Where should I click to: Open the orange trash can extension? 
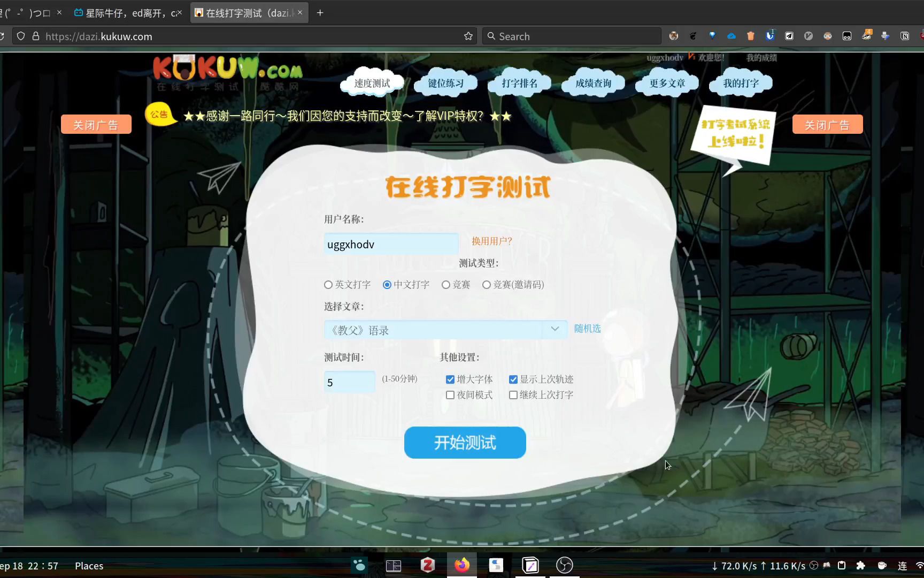tap(751, 36)
